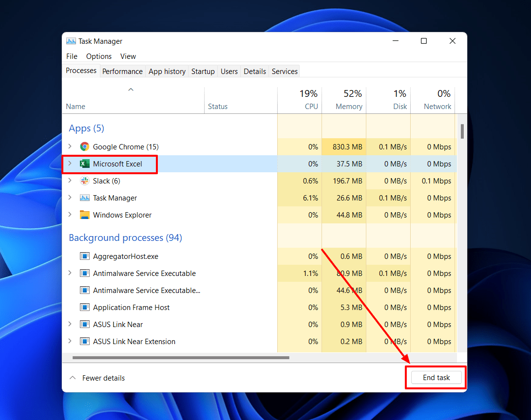Switch to the App history tab
Image resolution: width=531 pixels, height=420 pixels.
click(167, 72)
